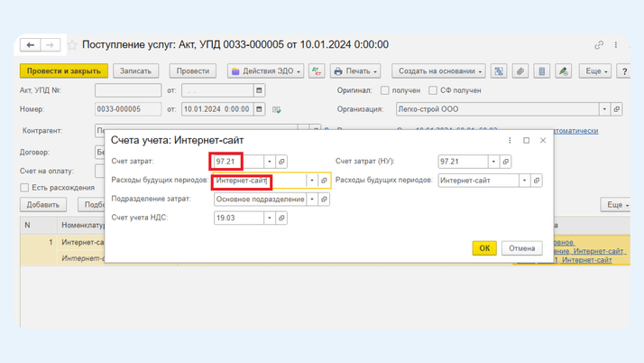Open the Организация dropdown list

[604, 109]
